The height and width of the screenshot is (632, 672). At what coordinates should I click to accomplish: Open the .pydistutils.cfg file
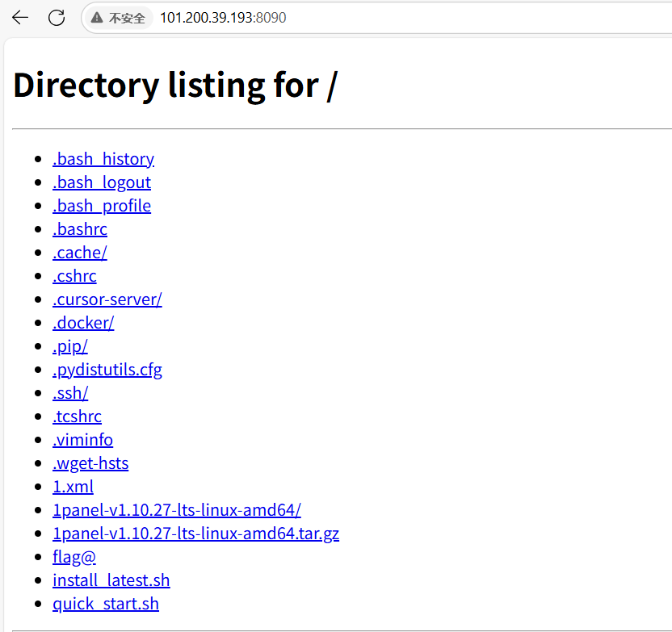107,370
